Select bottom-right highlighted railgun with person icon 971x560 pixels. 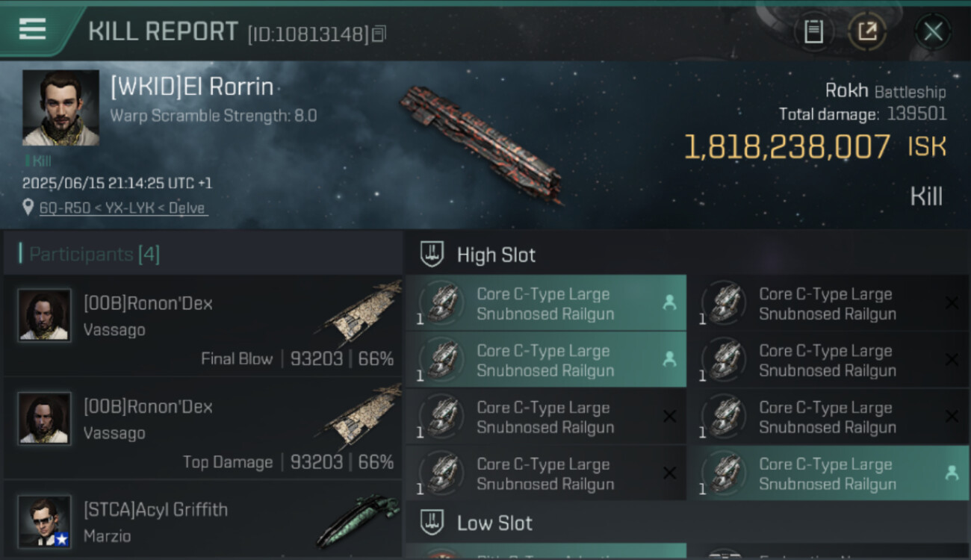click(828, 473)
